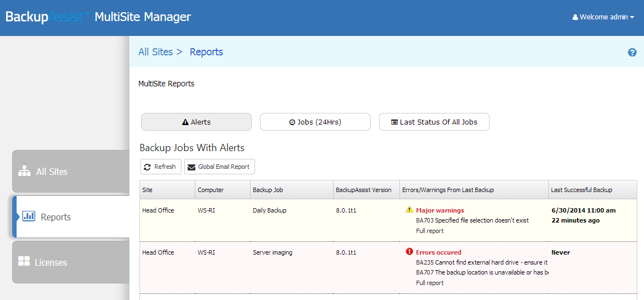Click BA235 Cannot find external hard drive
This screenshot has width=644, height=300.
point(482,262)
